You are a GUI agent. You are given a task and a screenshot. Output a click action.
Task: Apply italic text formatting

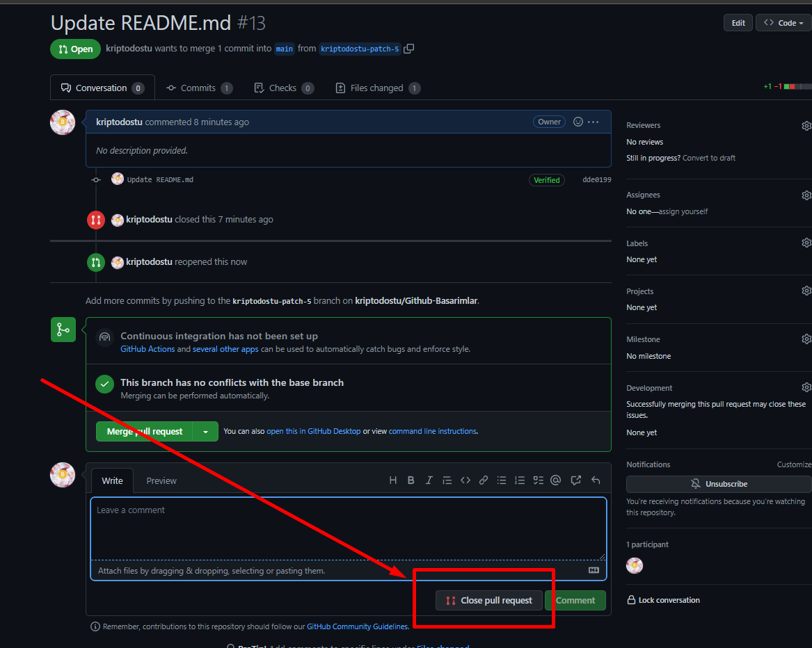click(x=429, y=480)
